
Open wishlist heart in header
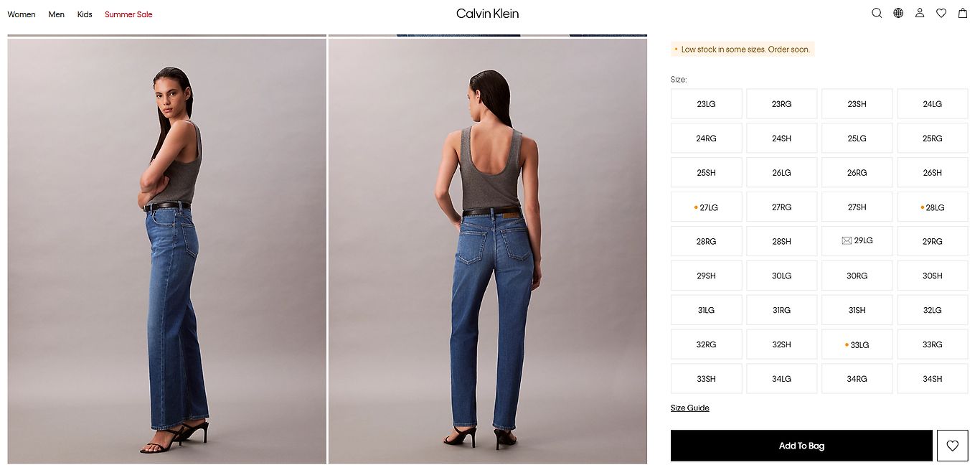click(941, 13)
